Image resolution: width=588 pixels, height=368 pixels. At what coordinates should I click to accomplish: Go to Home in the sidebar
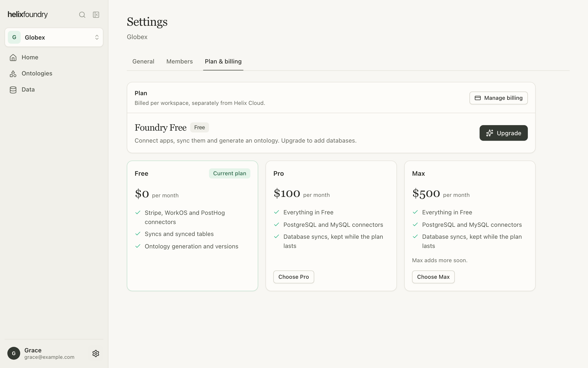54,57
